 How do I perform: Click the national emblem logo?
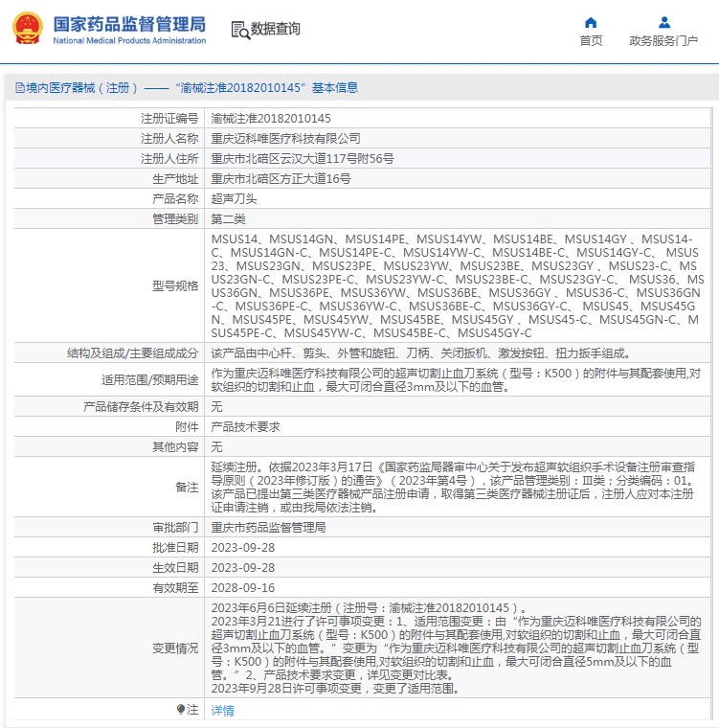coord(28,29)
